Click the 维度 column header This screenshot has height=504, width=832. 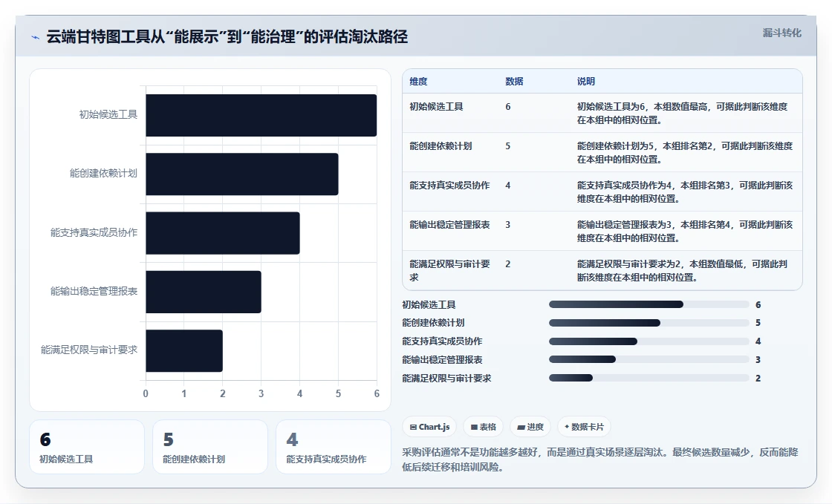[418, 81]
